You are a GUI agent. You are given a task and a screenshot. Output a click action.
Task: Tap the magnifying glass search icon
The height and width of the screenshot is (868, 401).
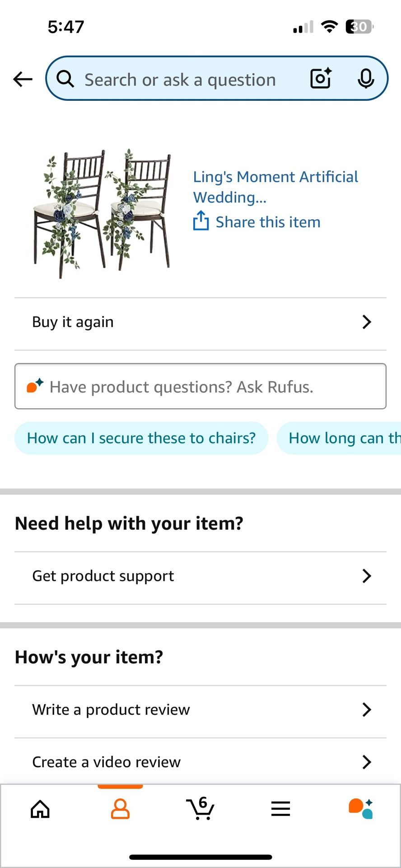[65, 79]
